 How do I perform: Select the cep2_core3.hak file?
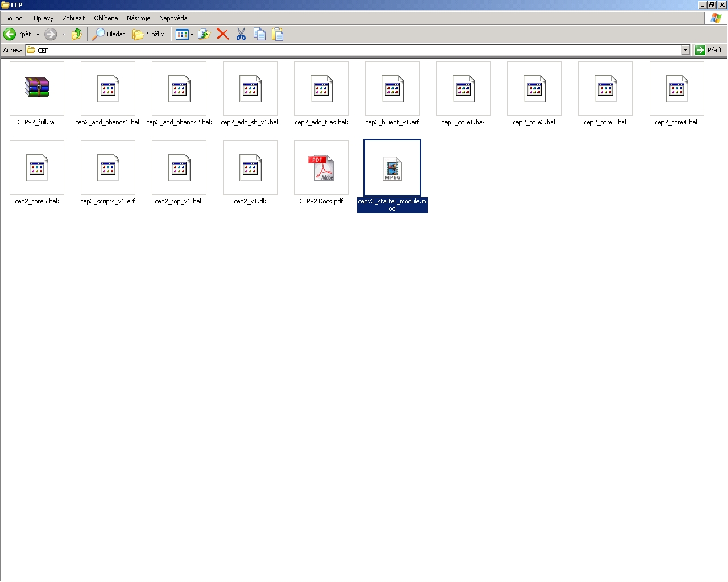606,89
